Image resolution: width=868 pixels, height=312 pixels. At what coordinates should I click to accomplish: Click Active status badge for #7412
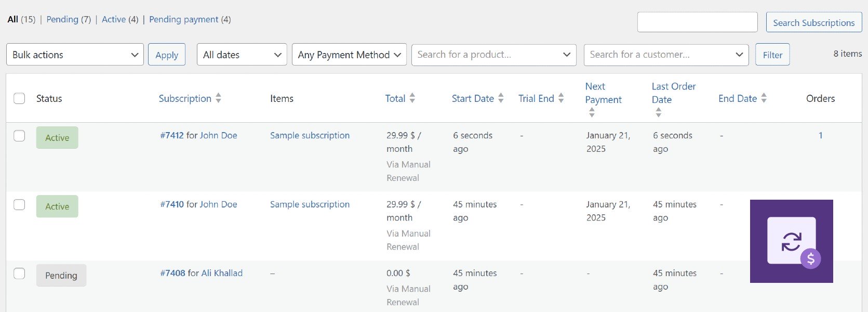57,137
